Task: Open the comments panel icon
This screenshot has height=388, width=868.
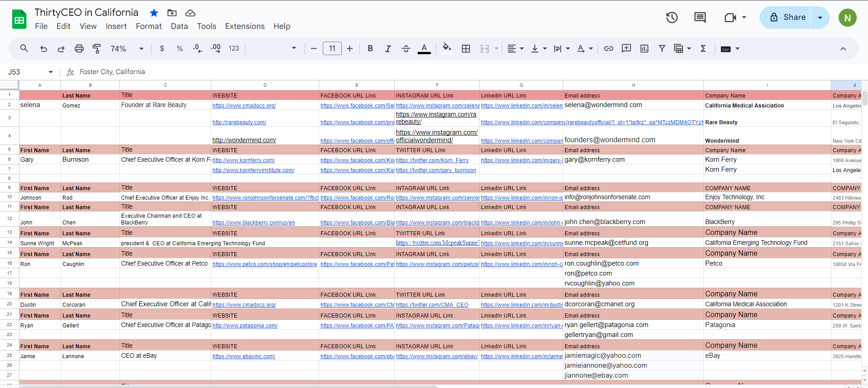Action: pyautogui.click(x=700, y=18)
